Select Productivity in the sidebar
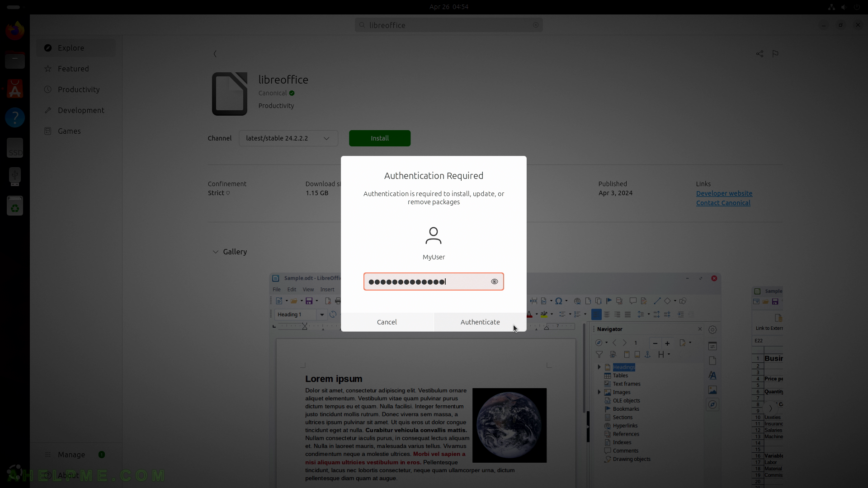The image size is (868, 488). 76,89
